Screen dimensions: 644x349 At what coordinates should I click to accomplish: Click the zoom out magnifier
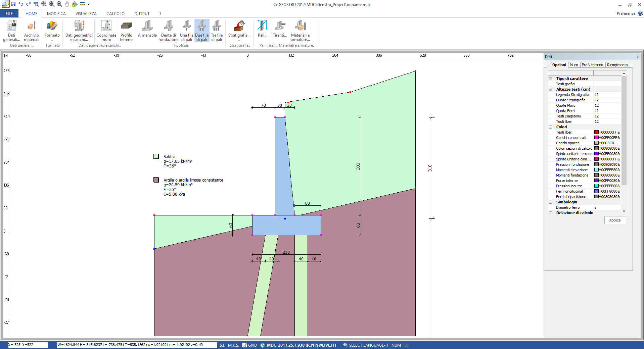point(59,4)
